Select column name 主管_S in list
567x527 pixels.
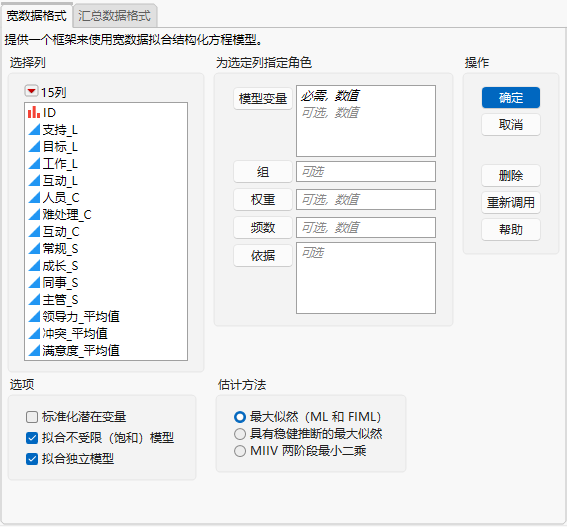click(60, 299)
